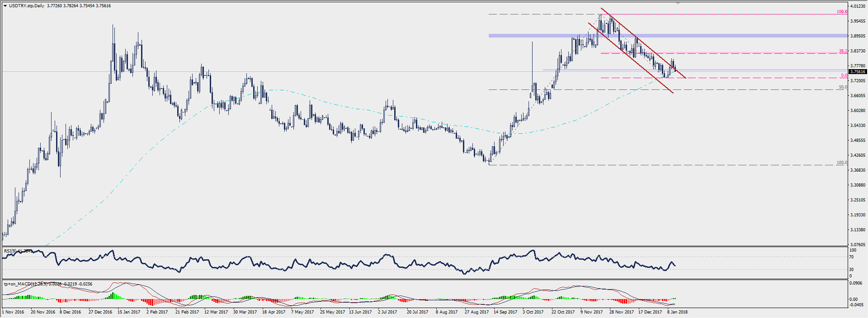The width and height of the screenshot is (868, 318).
Task: Click the 27 Aug 2017 date label
Action: click(x=476, y=312)
